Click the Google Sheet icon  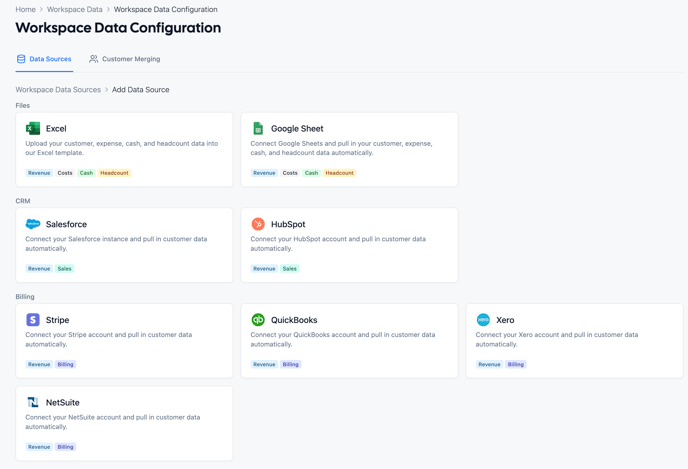(x=258, y=128)
